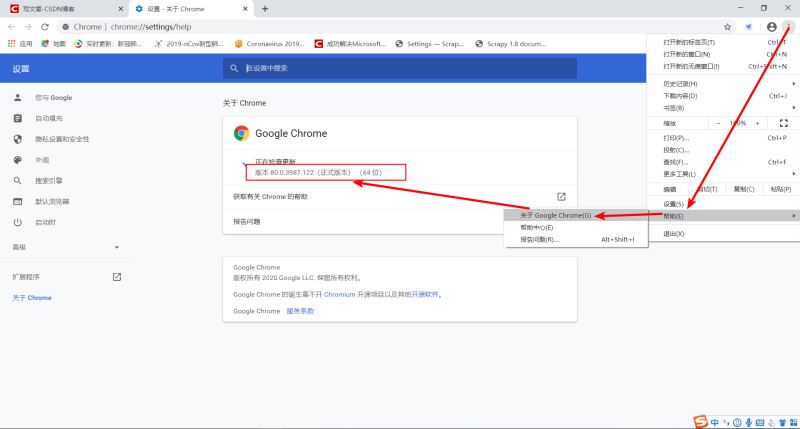Open external link icon for Chrome help

561,196
